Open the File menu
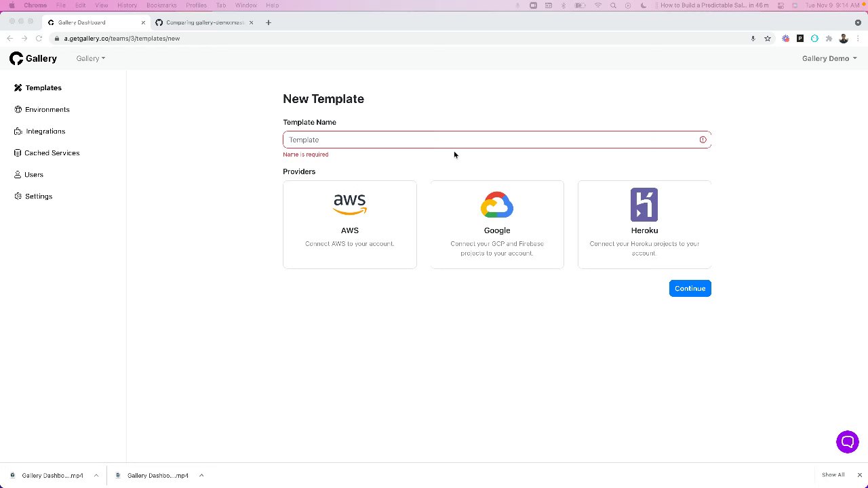 pyautogui.click(x=61, y=5)
